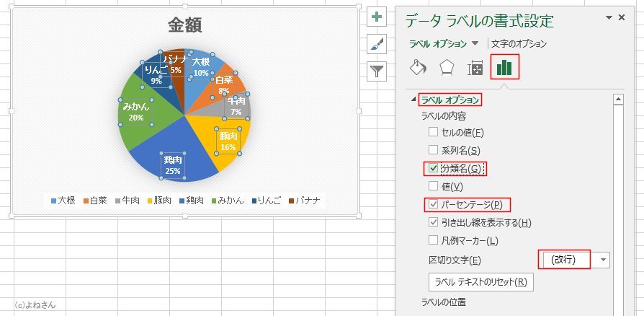The image size is (644, 316).
Task: Click the ラベル テキストのリセット button
Action: coord(481,282)
